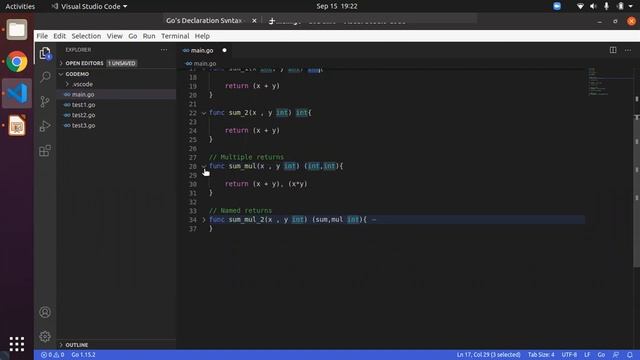Screen dimensions: 640x360
Task: Open the Selection menu
Action: [x=86, y=36]
